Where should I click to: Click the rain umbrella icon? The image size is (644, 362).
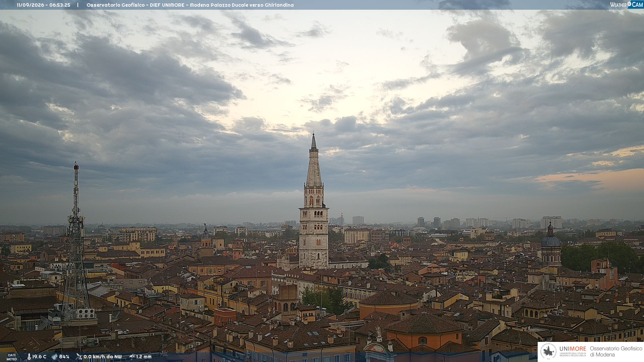coord(132,357)
